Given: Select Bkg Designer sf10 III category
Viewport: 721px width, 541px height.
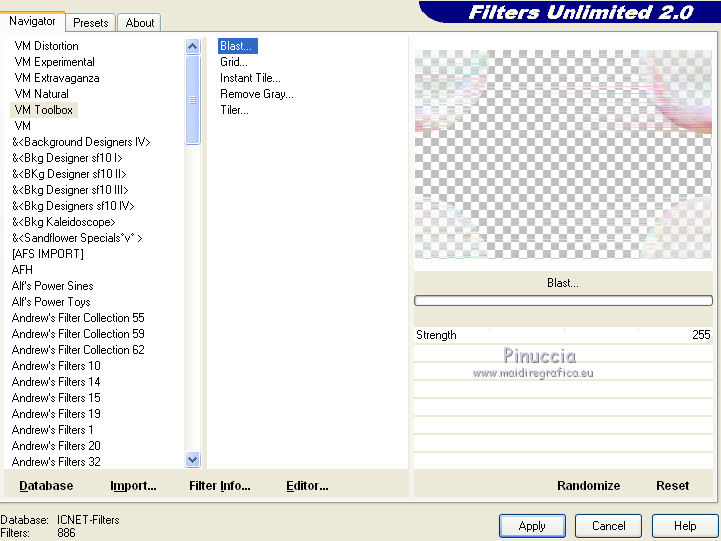Looking at the screenshot, I should (70, 190).
